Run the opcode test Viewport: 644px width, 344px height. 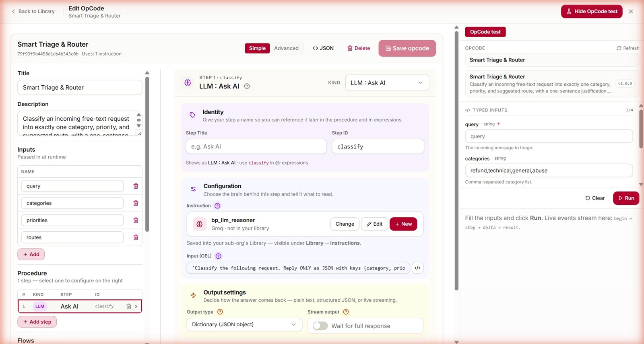coord(626,198)
